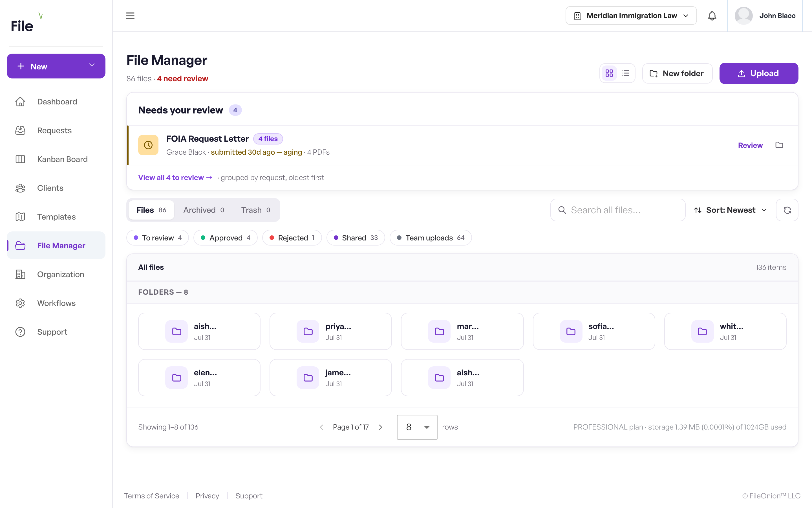Image resolution: width=812 pixels, height=508 pixels.
Task: Filter by Rejected files
Action: pyautogui.click(x=292, y=238)
